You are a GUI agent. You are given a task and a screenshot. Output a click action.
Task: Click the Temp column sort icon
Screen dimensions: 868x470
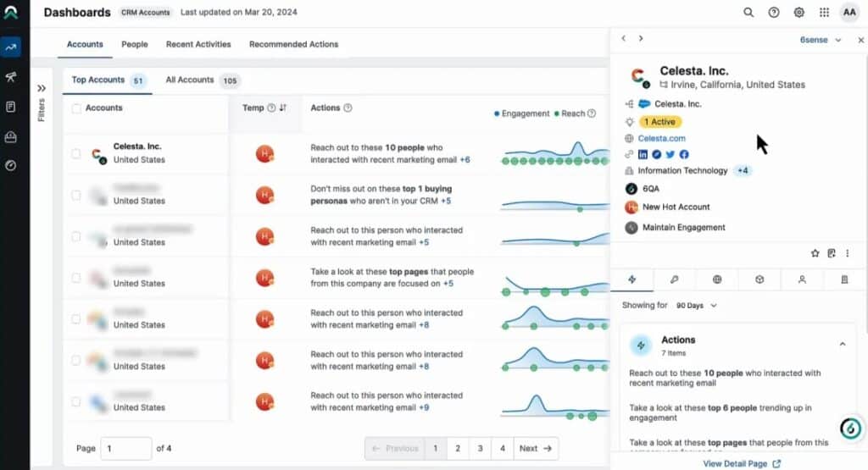point(283,108)
